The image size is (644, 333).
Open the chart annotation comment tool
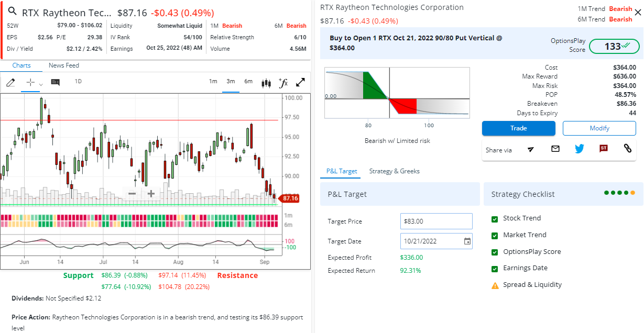[x=55, y=82]
